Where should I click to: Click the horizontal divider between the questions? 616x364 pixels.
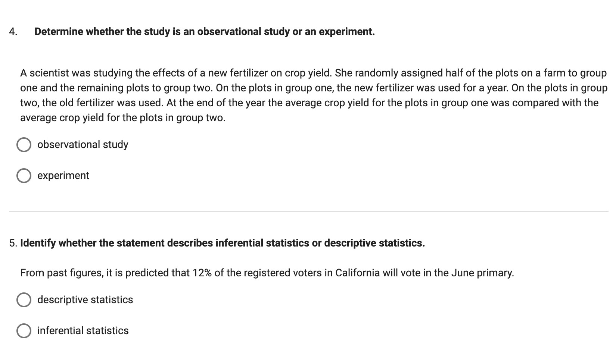tap(308, 211)
